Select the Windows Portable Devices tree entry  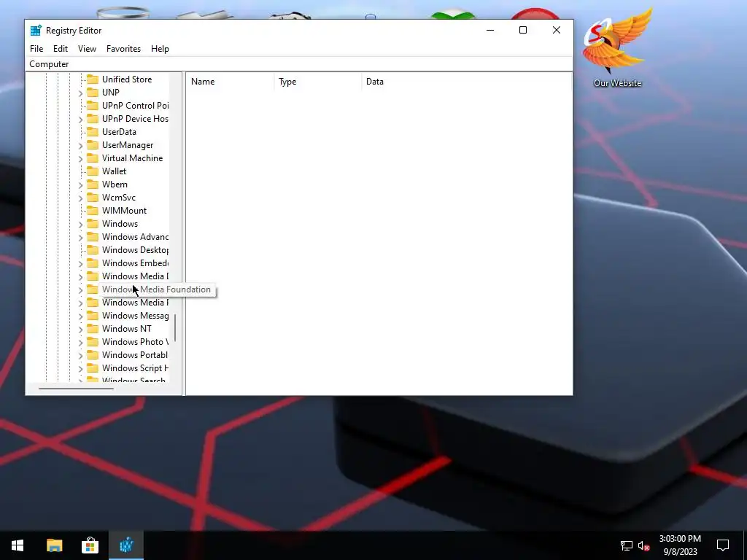(135, 355)
